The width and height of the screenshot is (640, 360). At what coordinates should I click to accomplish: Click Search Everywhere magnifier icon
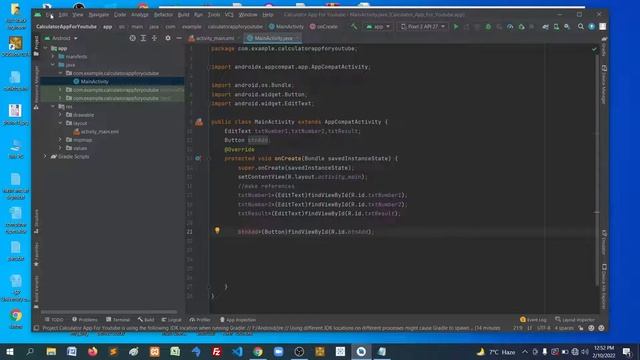coord(580,27)
